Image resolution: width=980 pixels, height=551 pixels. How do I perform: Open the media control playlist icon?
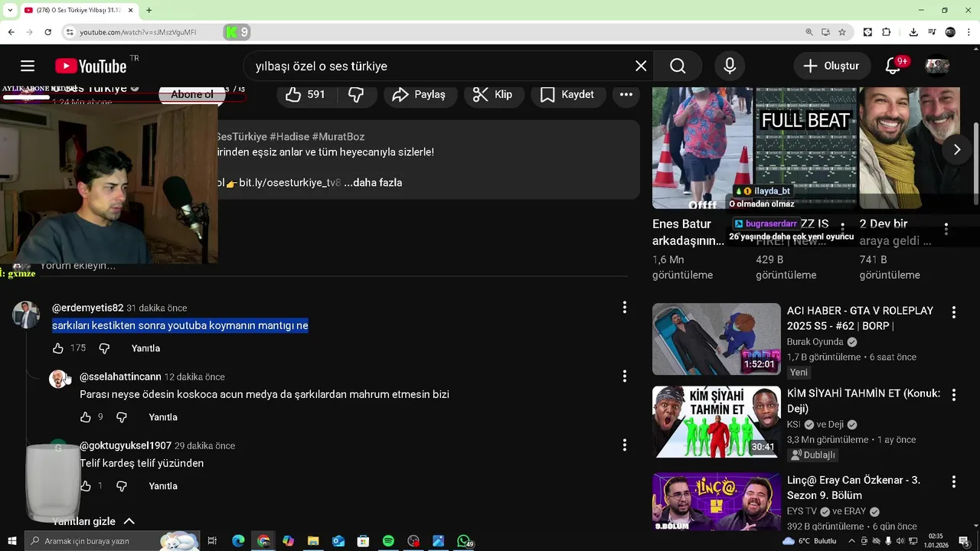click(x=932, y=32)
